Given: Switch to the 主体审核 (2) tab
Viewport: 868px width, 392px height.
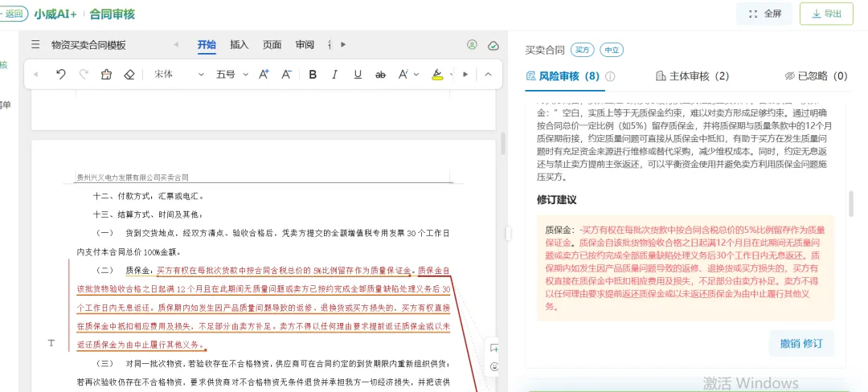Looking at the screenshot, I should click(692, 76).
